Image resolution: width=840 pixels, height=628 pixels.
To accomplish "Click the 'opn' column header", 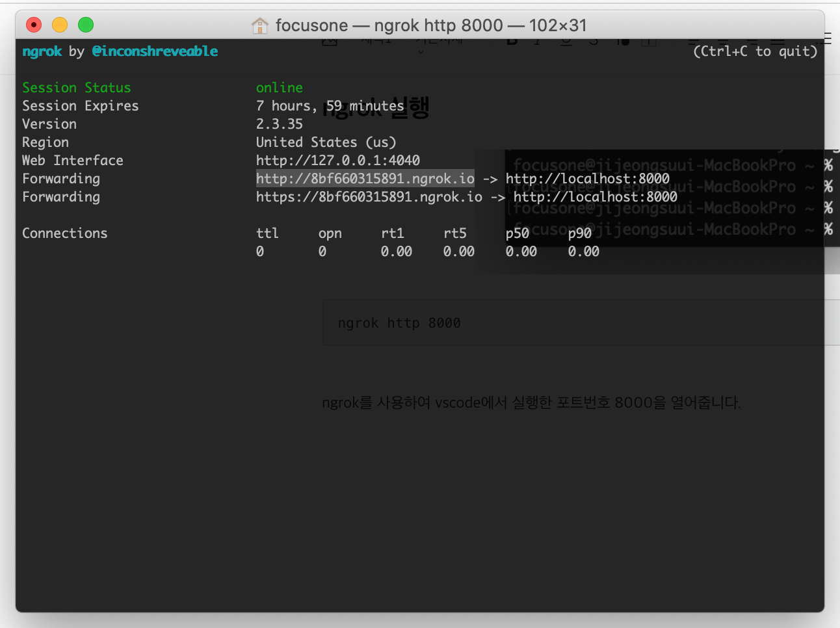I will tap(330, 233).
